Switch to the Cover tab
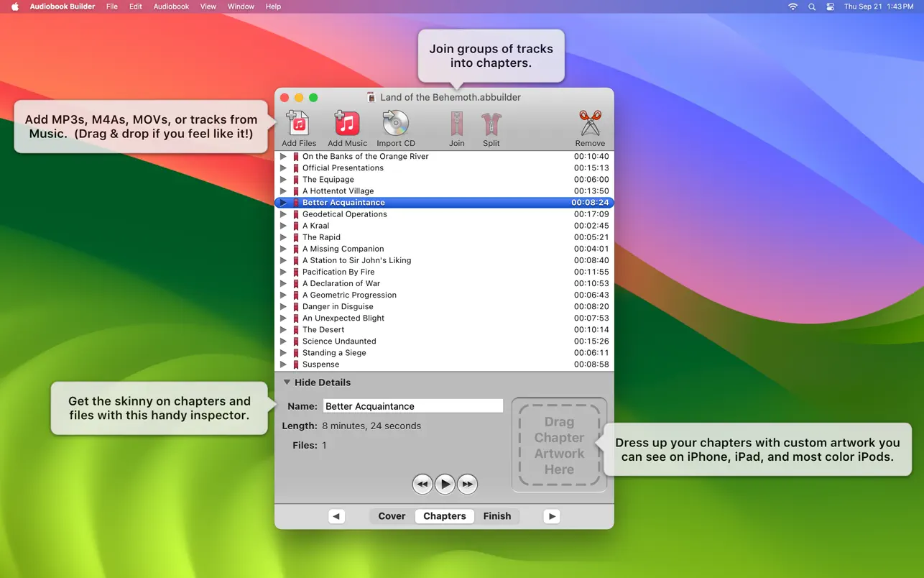Image resolution: width=924 pixels, height=578 pixels. [x=392, y=516]
